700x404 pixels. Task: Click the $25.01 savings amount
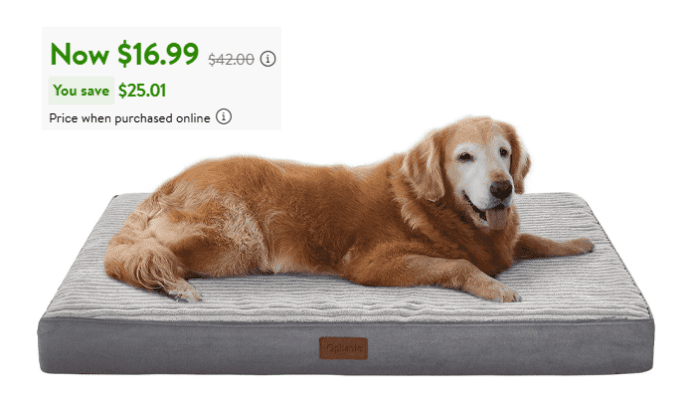click(x=142, y=91)
